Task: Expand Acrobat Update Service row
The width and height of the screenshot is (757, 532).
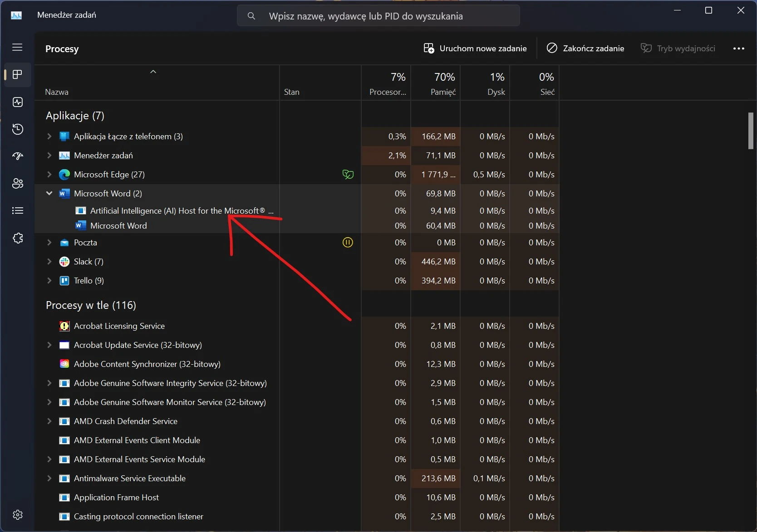Action: tap(49, 345)
